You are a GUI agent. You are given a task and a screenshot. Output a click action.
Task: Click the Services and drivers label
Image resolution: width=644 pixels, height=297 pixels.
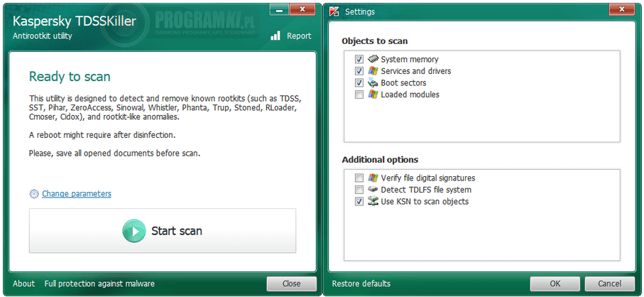point(415,71)
